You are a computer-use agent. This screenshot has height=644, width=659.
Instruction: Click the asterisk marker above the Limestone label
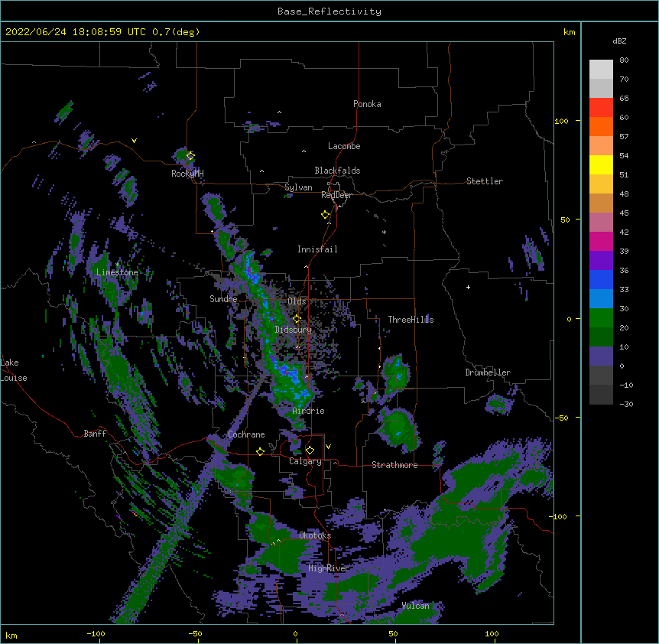117,265
